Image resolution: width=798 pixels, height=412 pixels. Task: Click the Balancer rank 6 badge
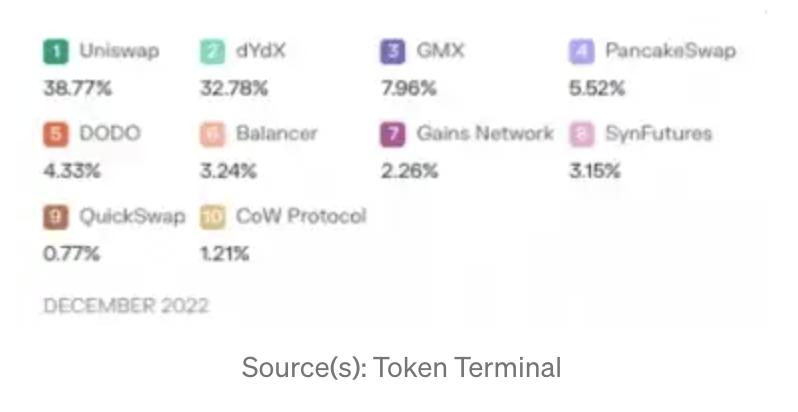213,134
